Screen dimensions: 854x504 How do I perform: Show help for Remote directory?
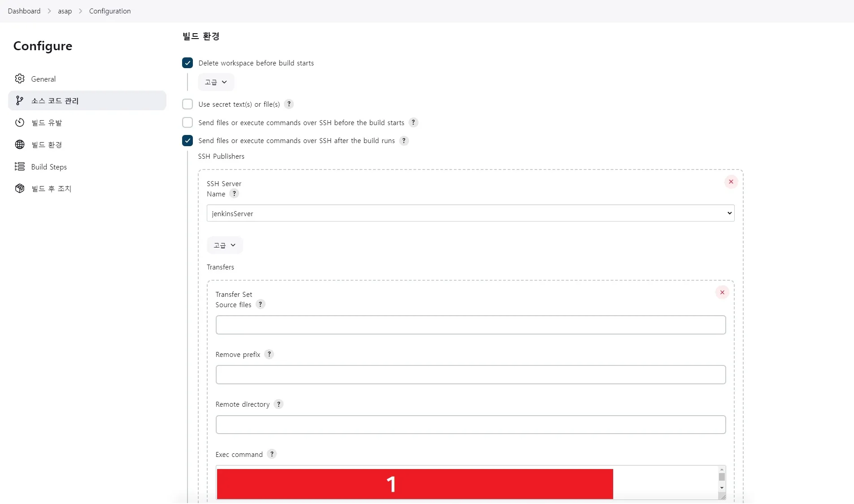(x=279, y=404)
